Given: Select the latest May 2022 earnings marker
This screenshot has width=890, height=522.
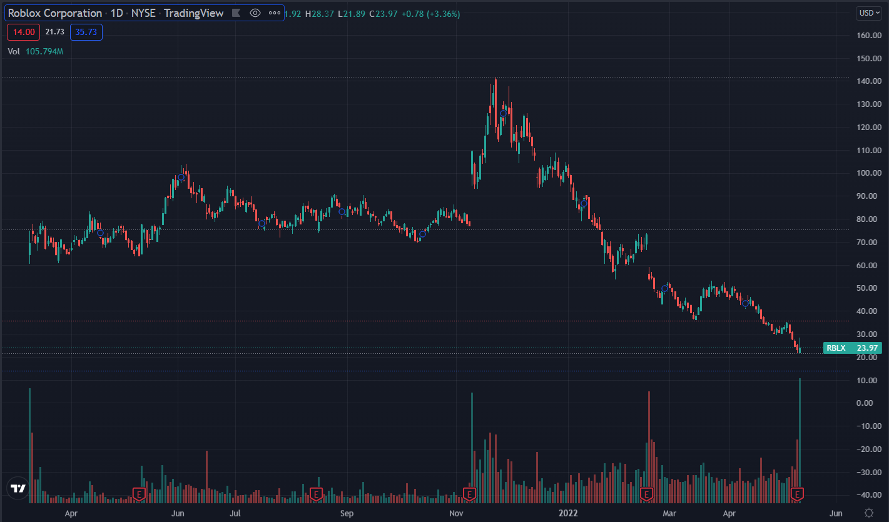Looking at the screenshot, I should coord(798,494).
